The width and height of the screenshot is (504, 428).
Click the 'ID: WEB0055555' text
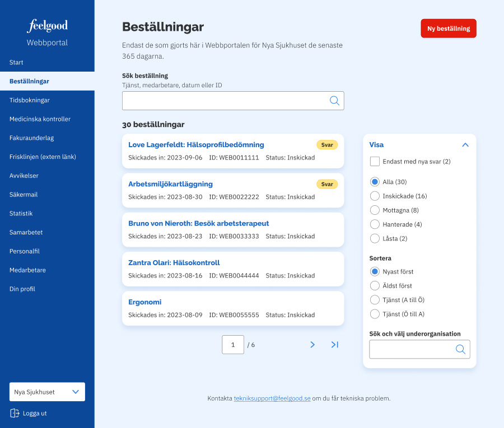234,315
